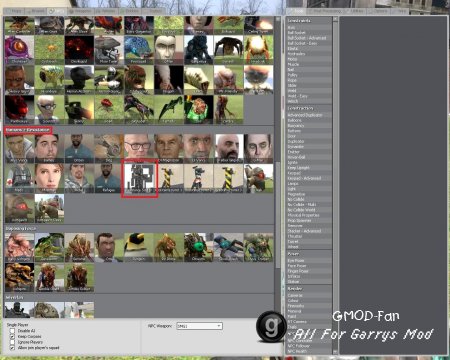Select the Dog robot NPC thumbnail
The image size is (450, 360).
point(109,148)
